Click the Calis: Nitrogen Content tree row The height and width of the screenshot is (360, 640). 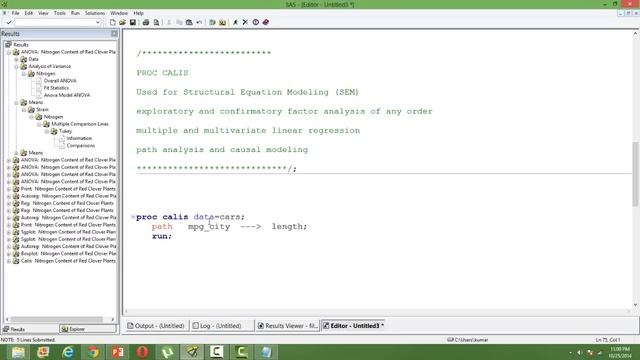click(68, 261)
